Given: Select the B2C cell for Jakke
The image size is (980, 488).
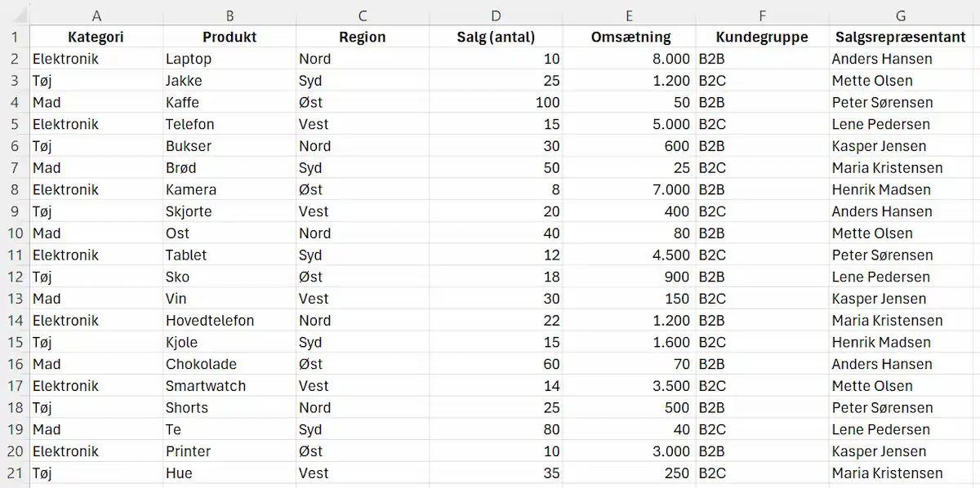Looking at the screenshot, I should tap(762, 80).
